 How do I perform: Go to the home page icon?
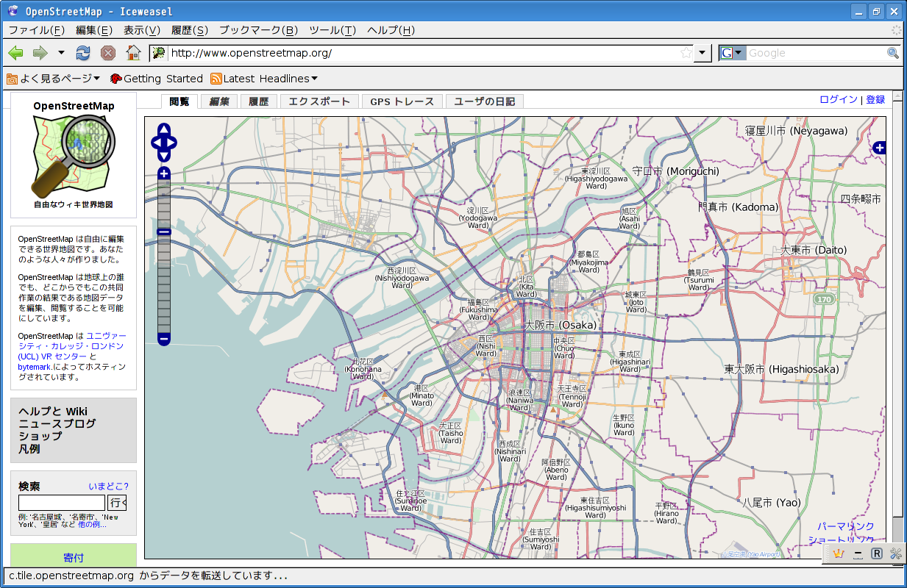click(133, 53)
